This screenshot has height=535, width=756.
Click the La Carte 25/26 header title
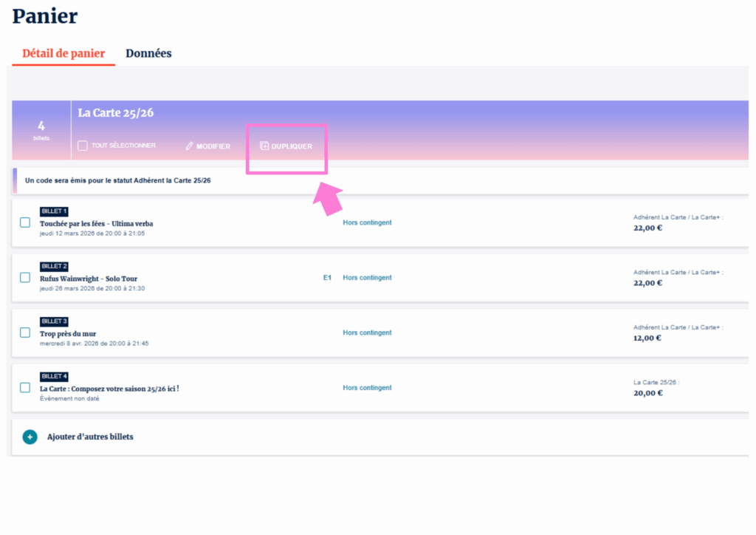pyautogui.click(x=116, y=113)
